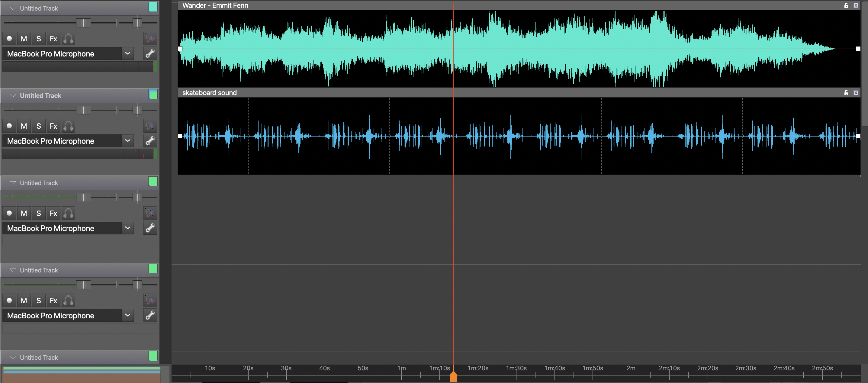Collapse the second Untitled Track
The width and height of the screenshot is (868, 383).
13,96
